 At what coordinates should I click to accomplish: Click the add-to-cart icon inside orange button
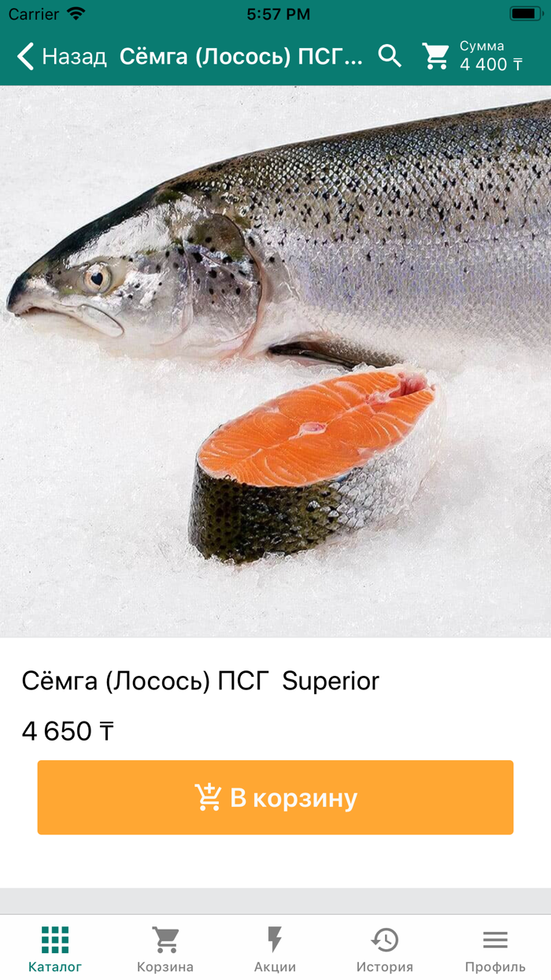click(x=208, y=797)
